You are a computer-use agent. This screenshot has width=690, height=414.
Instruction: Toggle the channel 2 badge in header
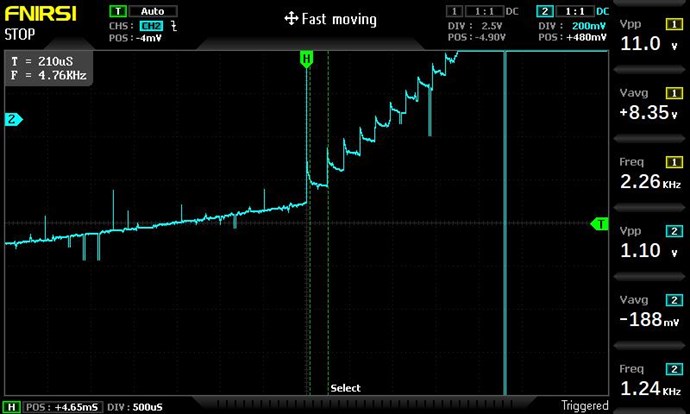546,11
